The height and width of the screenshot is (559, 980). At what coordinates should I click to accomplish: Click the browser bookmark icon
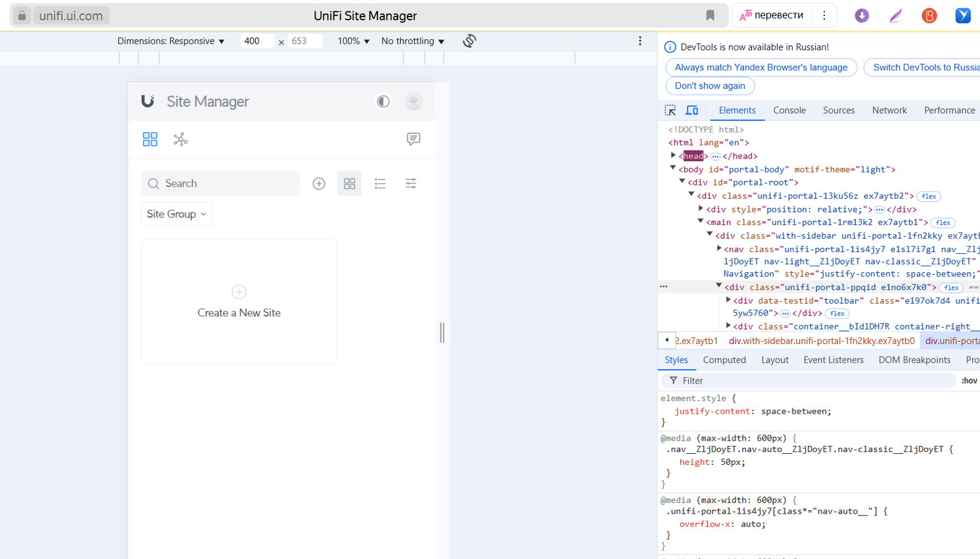[711, 15]
